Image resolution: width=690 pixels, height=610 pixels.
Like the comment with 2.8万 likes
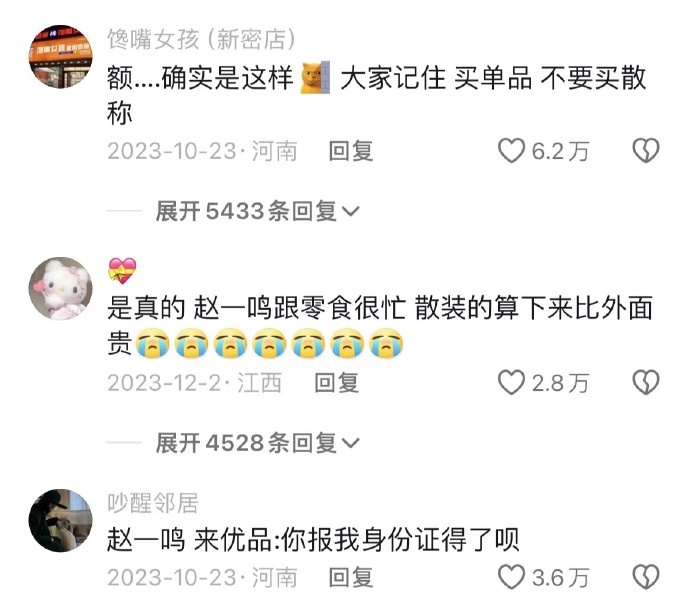coord(511,382)
